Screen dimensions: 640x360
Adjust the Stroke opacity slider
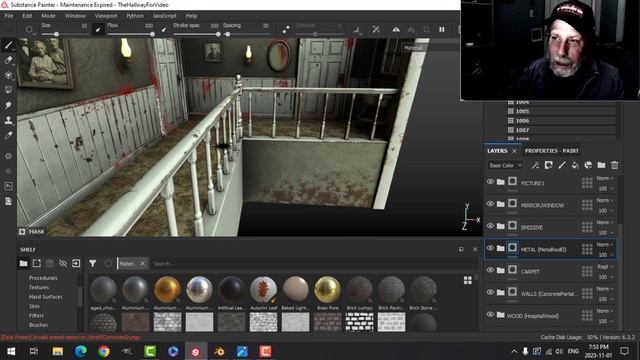click(196, 34)
